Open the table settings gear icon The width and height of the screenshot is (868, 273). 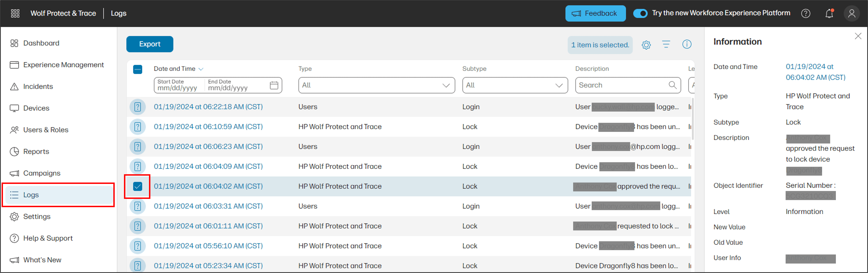(x=646, y=45)
